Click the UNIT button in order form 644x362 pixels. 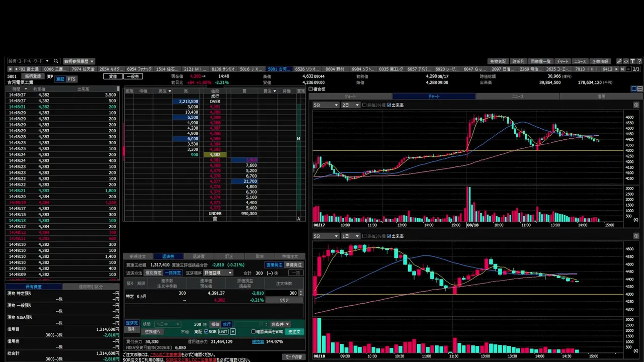click(x=223, y=332)
